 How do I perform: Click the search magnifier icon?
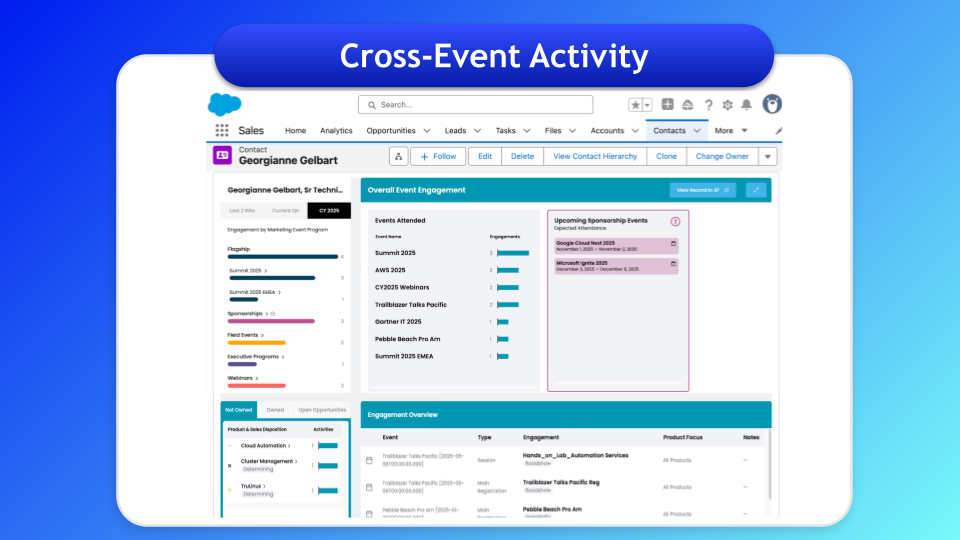click(x=372, y=105)
